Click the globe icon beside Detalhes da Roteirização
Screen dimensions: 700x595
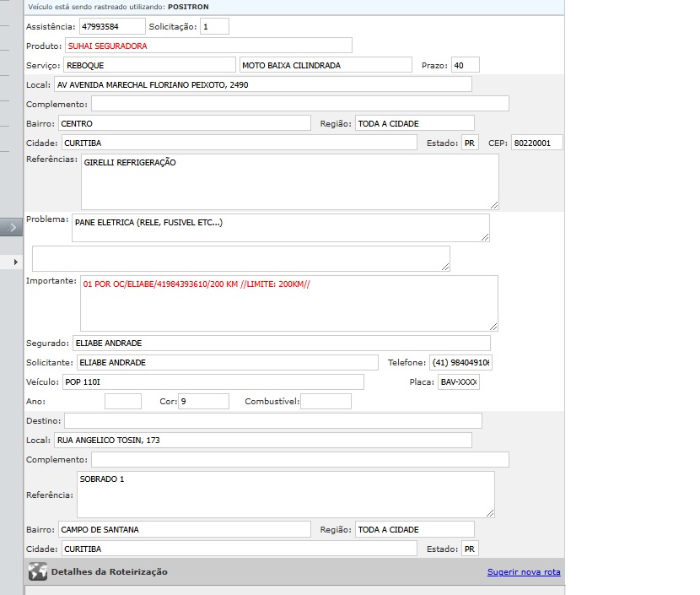tap(38, 571)
